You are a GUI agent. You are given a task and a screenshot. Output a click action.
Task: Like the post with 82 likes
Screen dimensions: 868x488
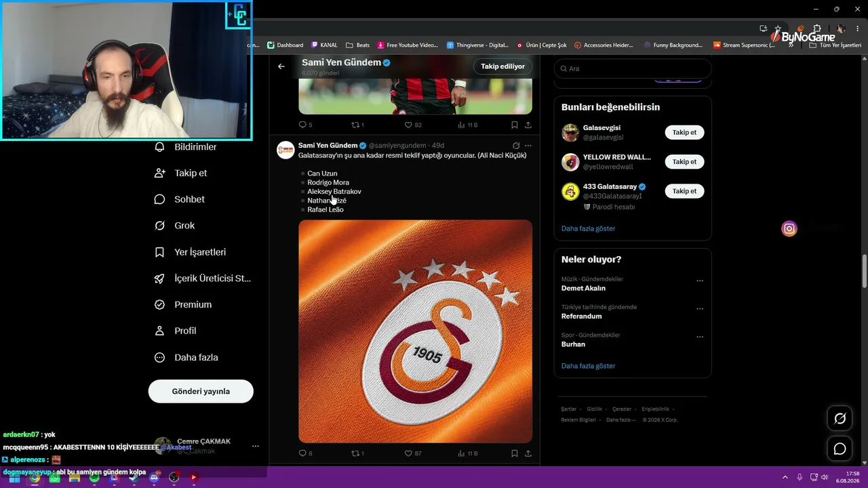413,125
